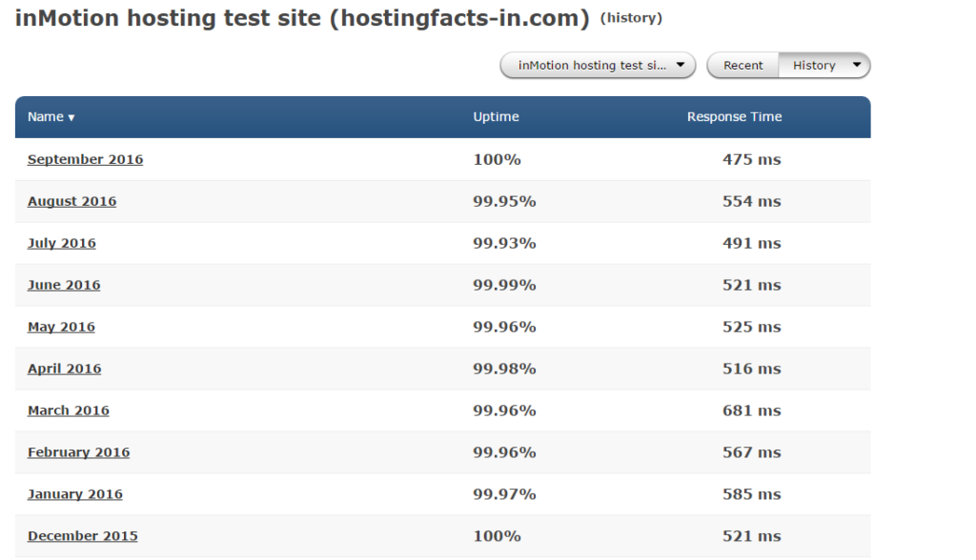
Task: View March 2016 uptime details
Action: click(x=68, y=410)
